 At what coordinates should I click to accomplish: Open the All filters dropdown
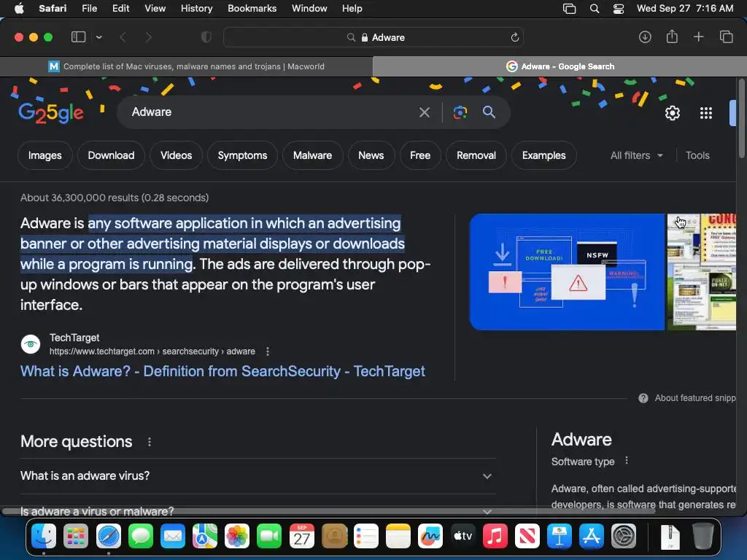click(x=636, y=155)
